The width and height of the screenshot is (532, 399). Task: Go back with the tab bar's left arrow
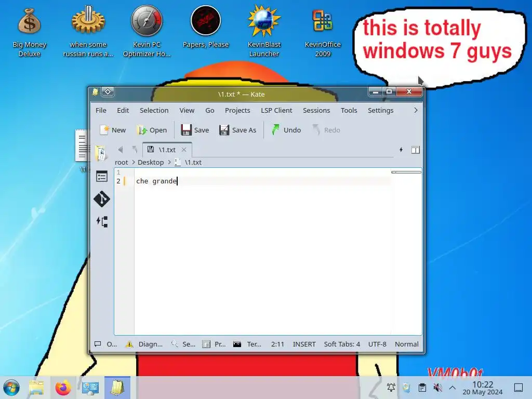[x=120, y=150]
